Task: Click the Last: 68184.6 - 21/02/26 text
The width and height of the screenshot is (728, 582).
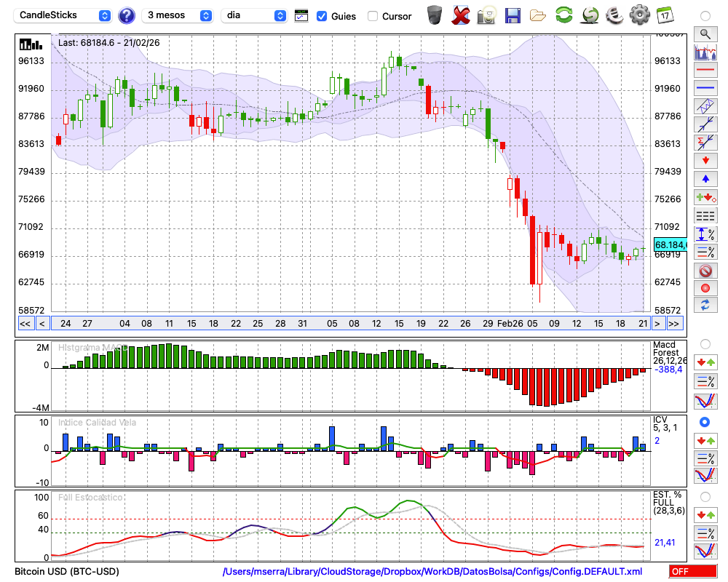Action: 108,43
